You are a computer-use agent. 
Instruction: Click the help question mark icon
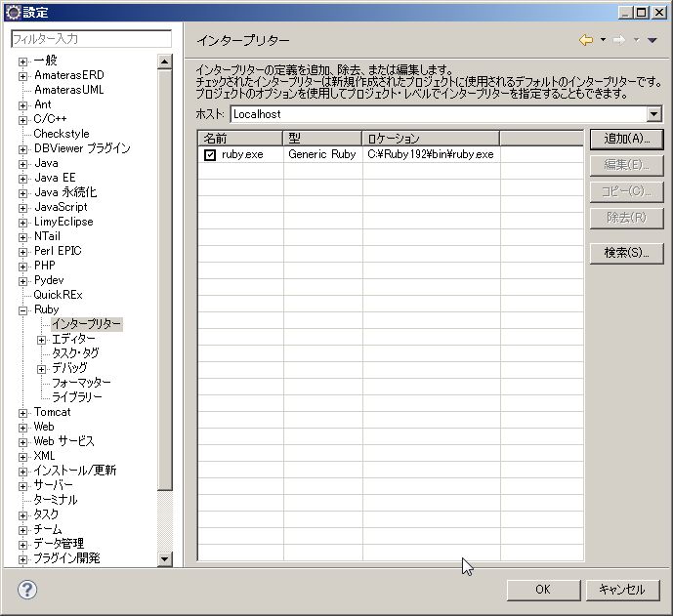pyautogui.click(x=27, y=590)
